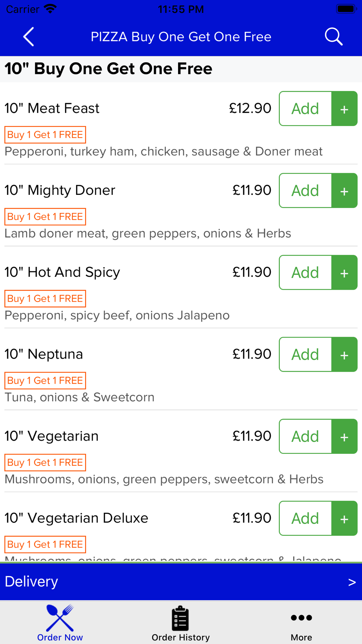Tap plus icon for 10" Meat Feast
The width and height of the screenshot is (362, 644).
pos(344,109)
